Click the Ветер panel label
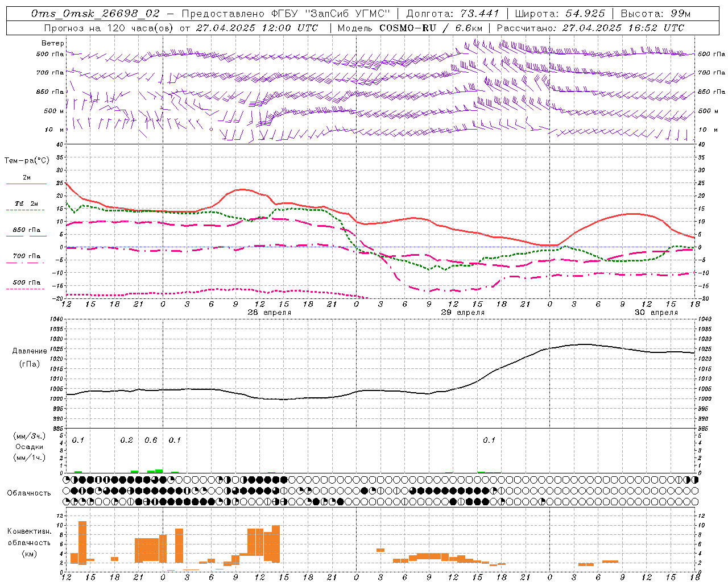The height and width of the screenshot is (582, 728). [52, 43]
